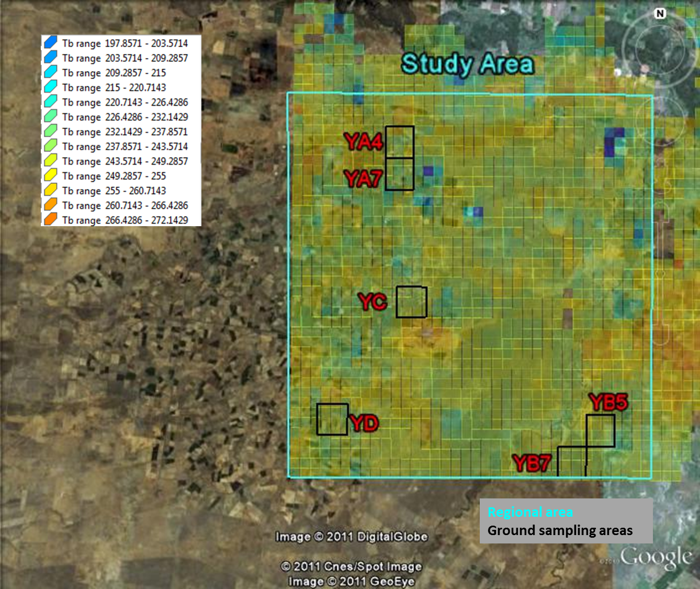
Task: Select the YA7 sampling area box
Action: 400,174
